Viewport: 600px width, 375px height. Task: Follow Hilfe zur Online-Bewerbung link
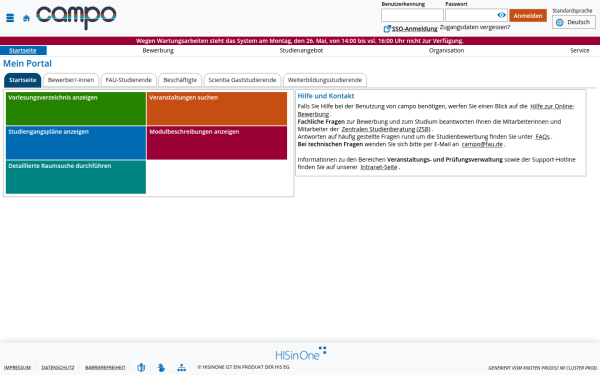pos(552,106)
